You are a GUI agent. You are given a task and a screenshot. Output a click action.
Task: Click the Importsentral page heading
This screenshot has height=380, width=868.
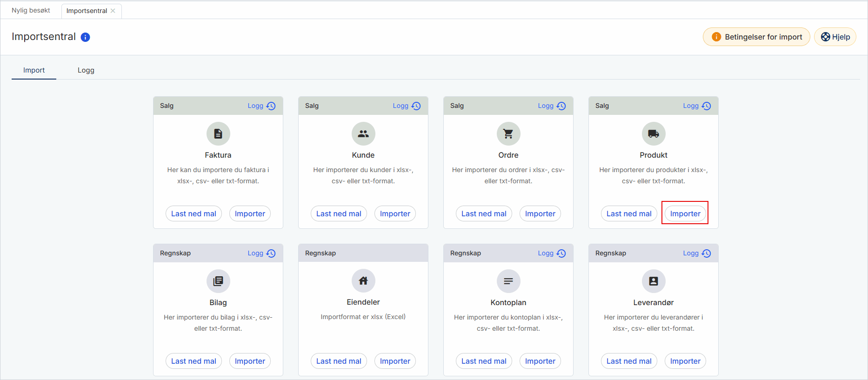click(x=44, y=37)
